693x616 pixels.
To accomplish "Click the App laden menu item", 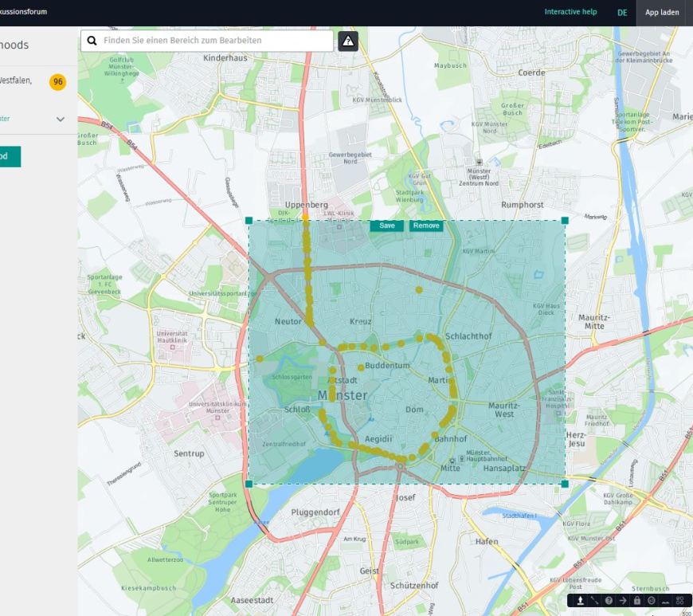I will (x=662, y=13).
